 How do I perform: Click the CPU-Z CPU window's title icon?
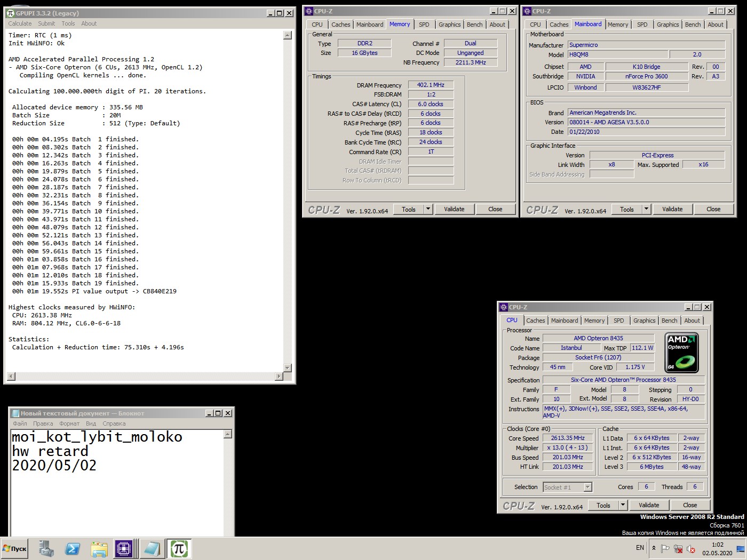click(503, 307)
